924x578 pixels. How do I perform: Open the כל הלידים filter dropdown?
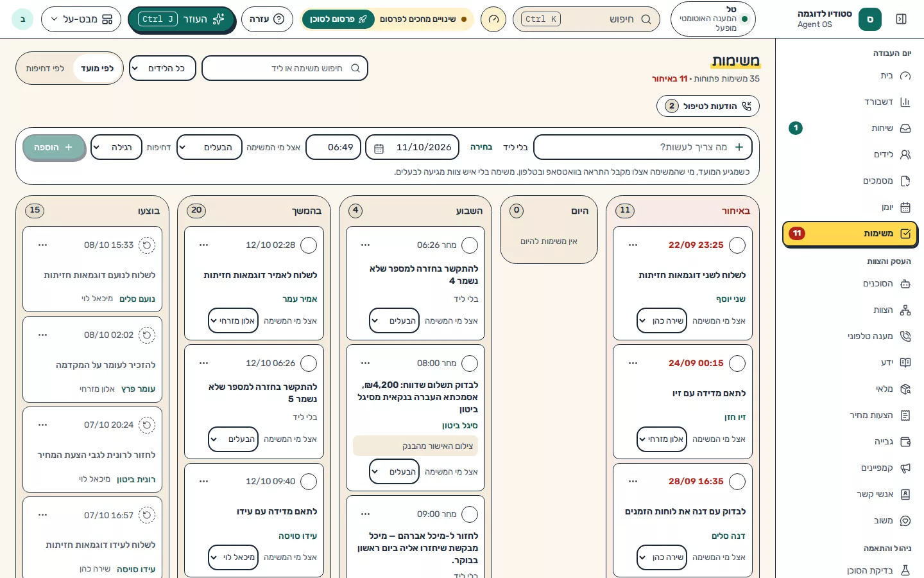162,68
